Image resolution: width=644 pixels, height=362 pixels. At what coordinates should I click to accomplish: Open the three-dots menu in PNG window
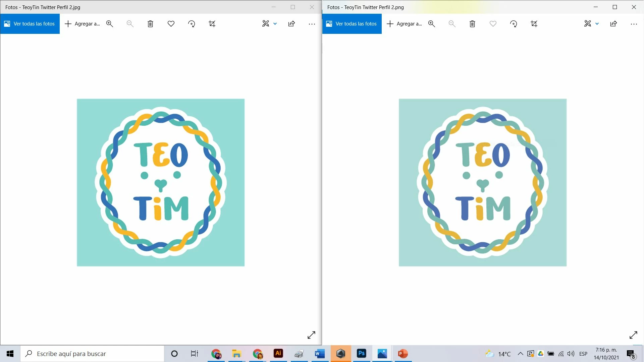pos(634,24)
